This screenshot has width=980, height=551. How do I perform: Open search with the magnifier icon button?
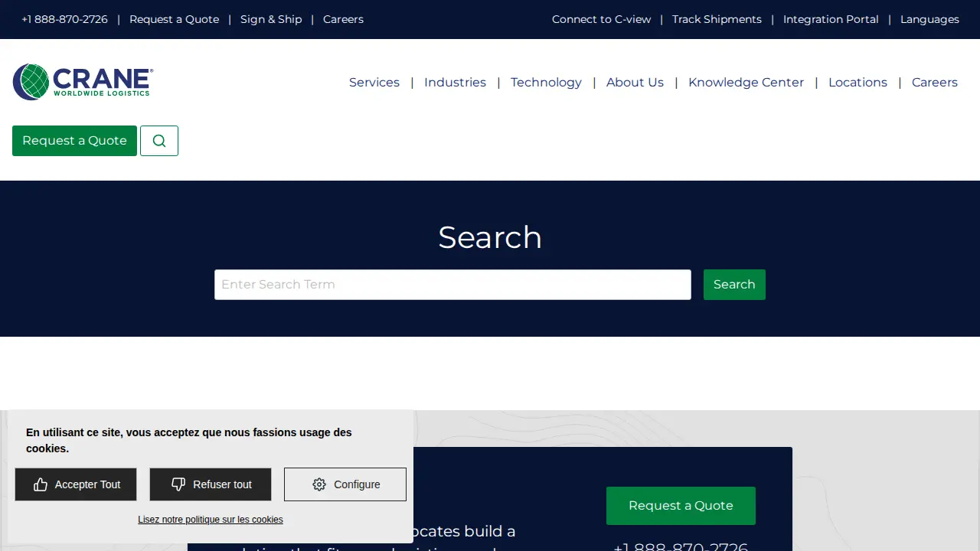pos(159,141)
